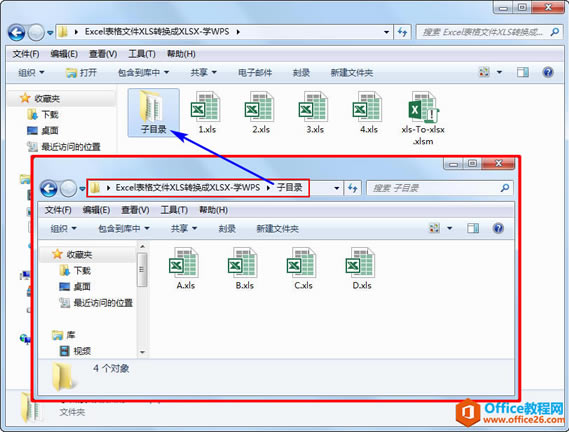Image resolution: width=569 pixels, height=432 pixels.
Task: Click refresh button in front window address bar
Action: click(352, 188)
